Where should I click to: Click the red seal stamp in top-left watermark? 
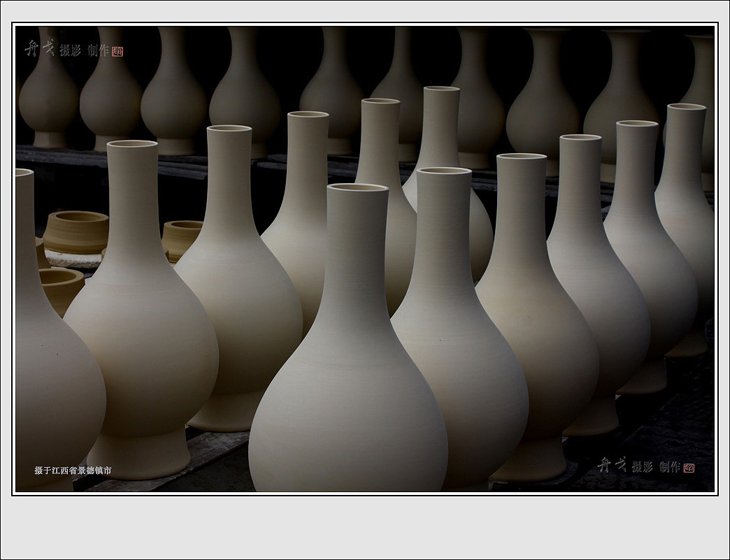pyautogui.click(x=117, y=51)
